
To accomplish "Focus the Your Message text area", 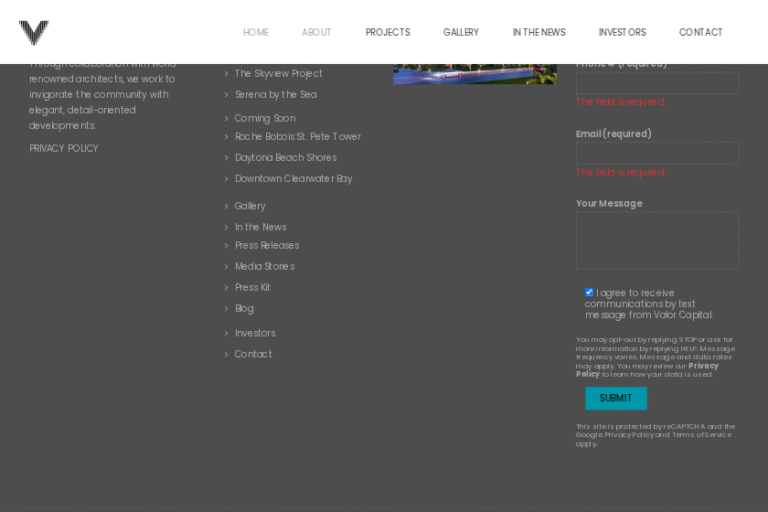I will [657, 240].
